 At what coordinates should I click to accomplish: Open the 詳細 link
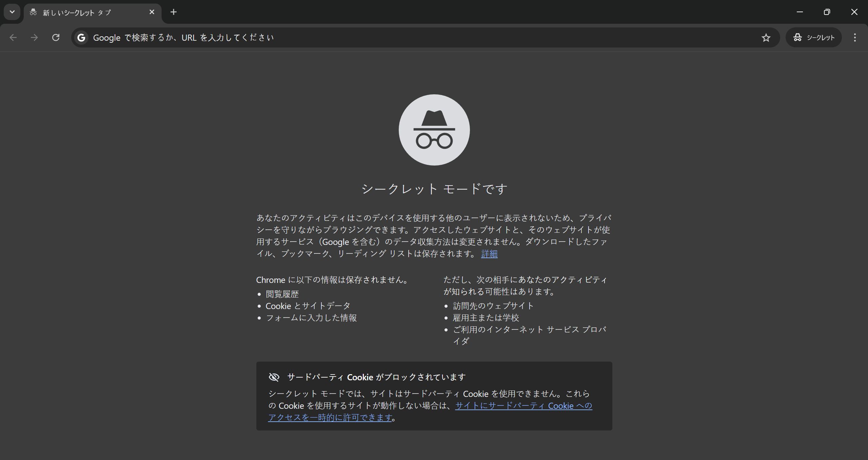click(x=489, y=254)
